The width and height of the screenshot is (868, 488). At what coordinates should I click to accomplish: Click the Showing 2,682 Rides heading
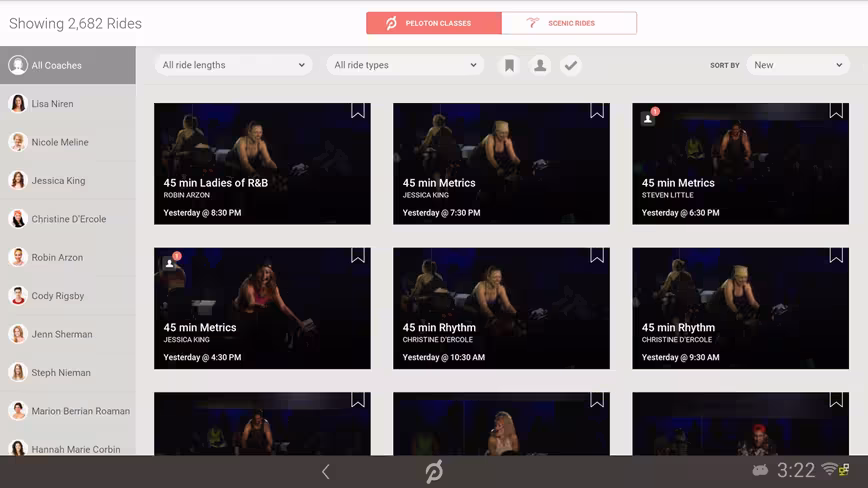(x=75, y=23)
